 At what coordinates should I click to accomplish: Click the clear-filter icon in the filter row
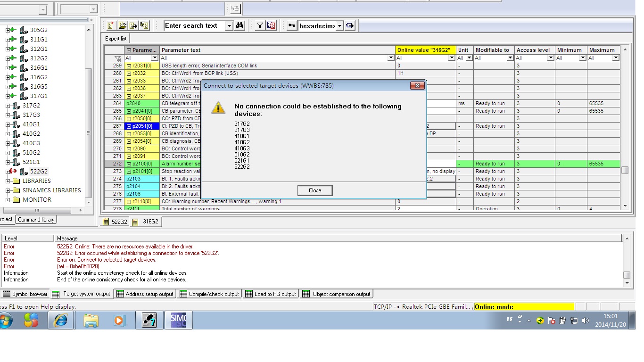(118, 58)
